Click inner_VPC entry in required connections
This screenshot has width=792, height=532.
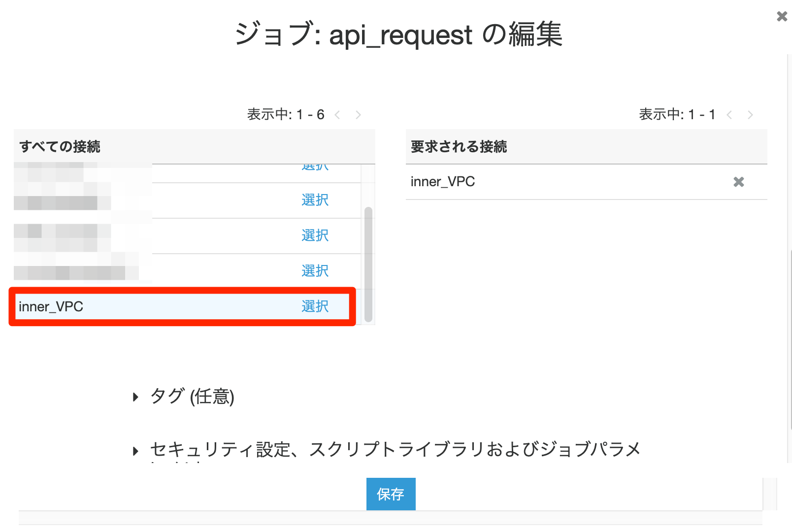click(x=443, y=182)
